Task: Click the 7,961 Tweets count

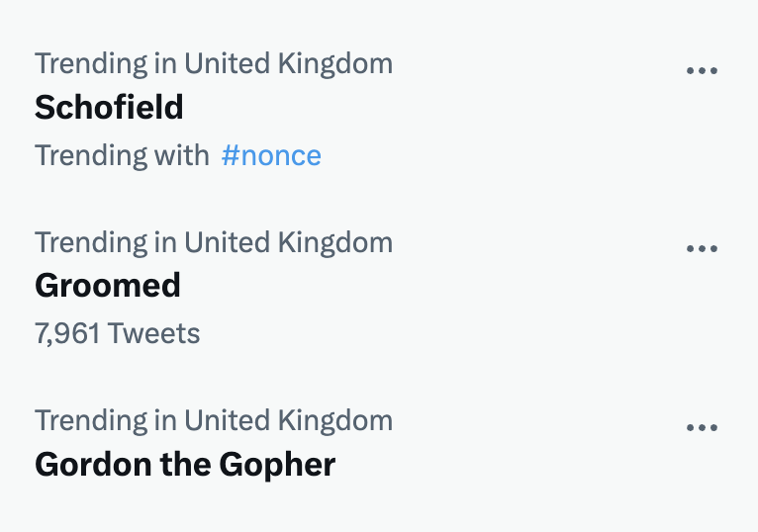Action: [x=117, y=333]
